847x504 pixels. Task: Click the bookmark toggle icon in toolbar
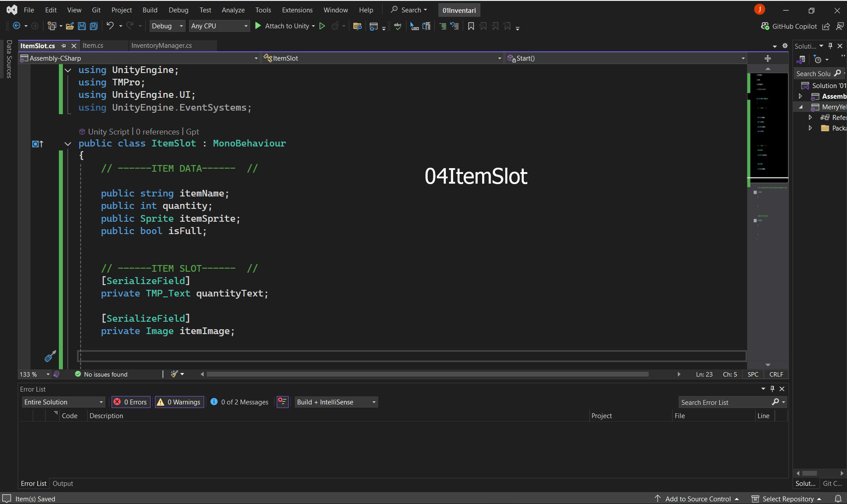[x=471, y=26]
